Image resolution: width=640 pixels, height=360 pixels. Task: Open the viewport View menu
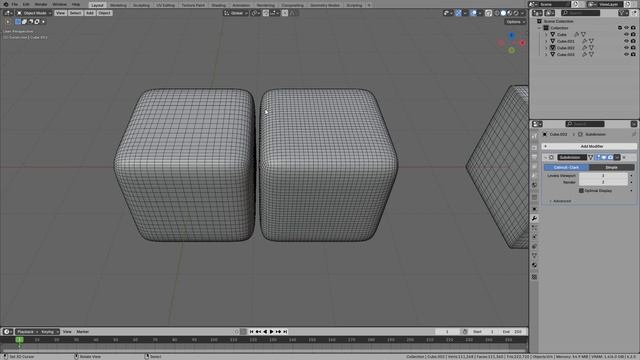[60, 13]
